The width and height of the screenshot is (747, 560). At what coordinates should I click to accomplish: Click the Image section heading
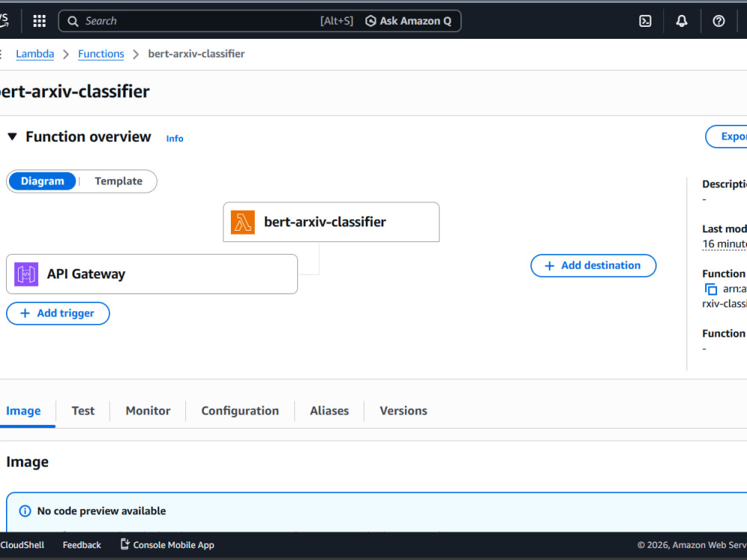point(27,462)
